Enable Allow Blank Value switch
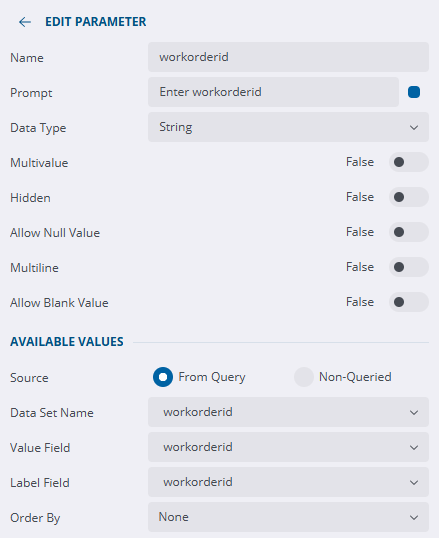Image resolution: width=439 pixels, height=538 pixels. pyautogui.click(x=408, y=302)
